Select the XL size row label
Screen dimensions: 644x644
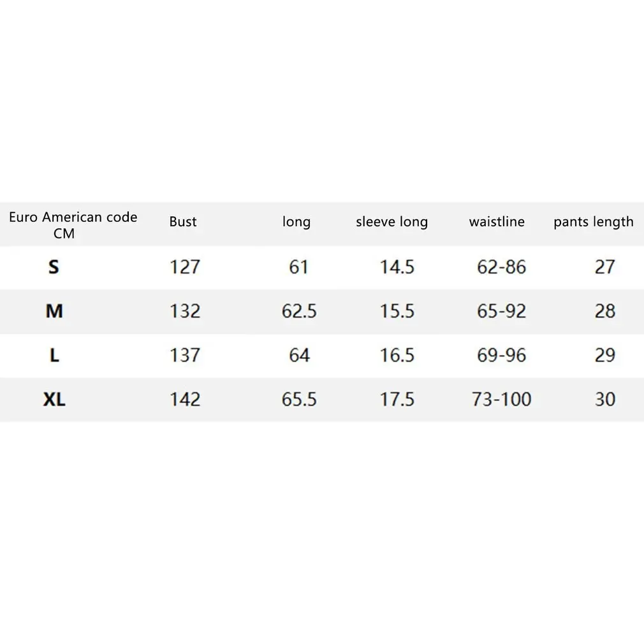click(54, 400)
